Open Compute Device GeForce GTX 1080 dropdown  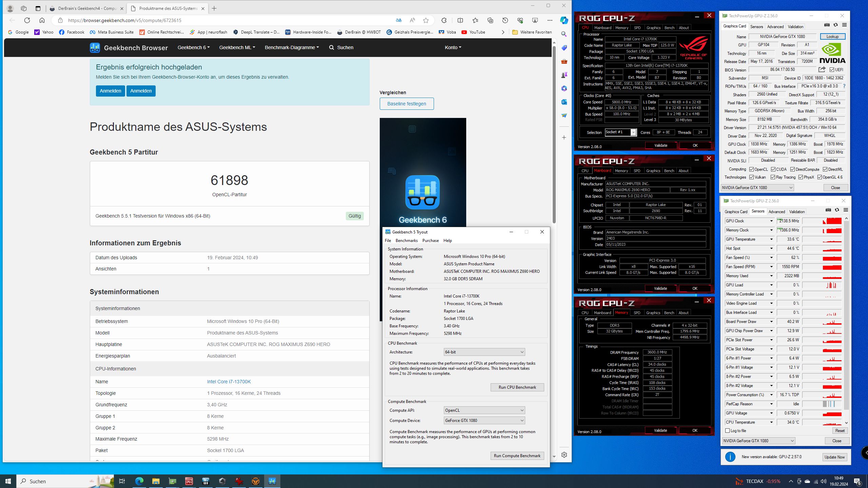pyautogui.click(x=484, y=421)
